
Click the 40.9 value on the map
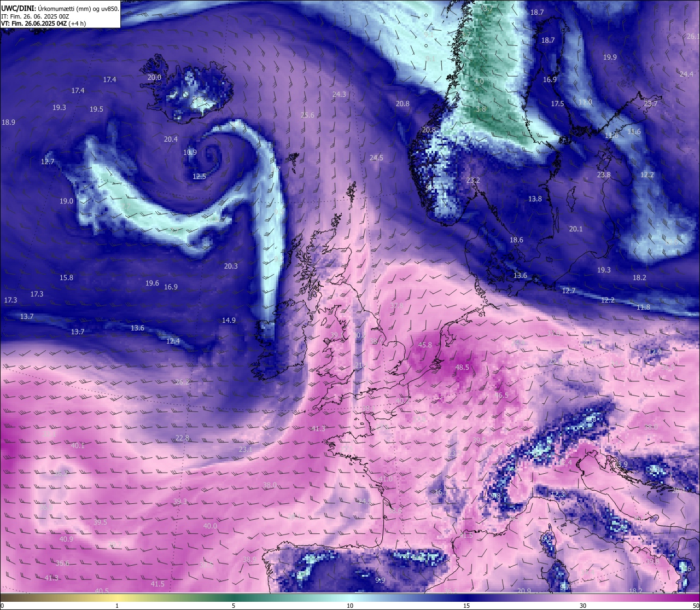coord(66,539)
